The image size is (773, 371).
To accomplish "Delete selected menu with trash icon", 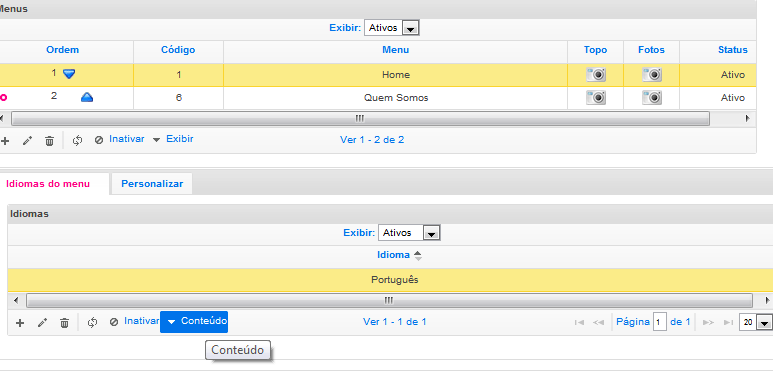I will (x=49, y=141).
